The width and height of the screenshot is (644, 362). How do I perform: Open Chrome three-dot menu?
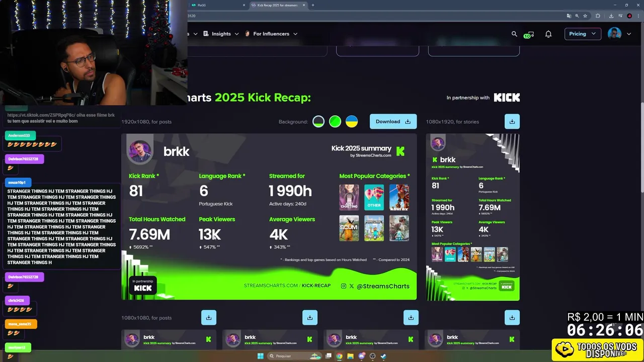[x=638, y=16]
